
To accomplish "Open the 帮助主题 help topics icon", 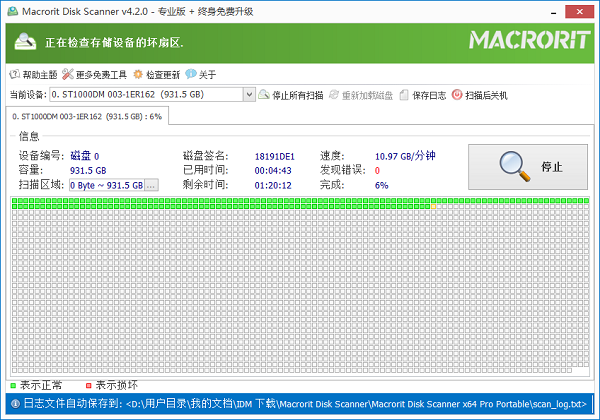I will tap(14, 74).
